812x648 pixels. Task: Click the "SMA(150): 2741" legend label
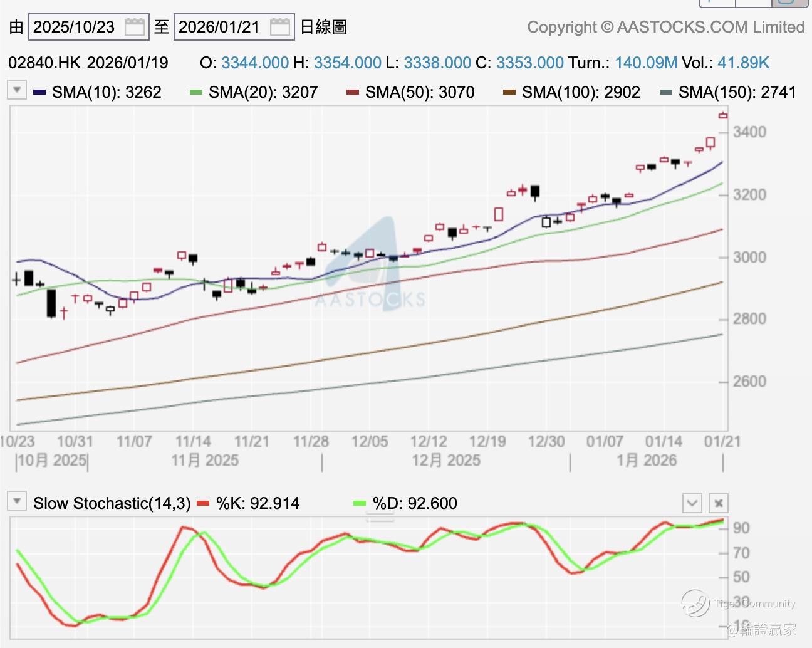737,93
